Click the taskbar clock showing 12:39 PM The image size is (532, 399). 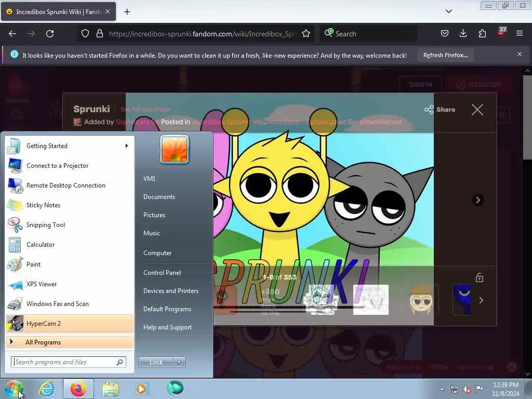click(506, 389)
